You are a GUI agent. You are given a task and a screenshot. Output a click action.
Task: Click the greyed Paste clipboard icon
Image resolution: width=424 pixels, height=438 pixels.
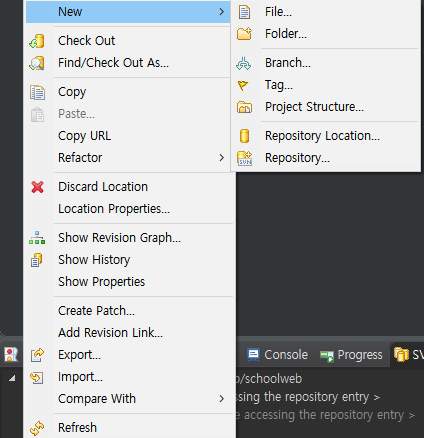tap(37, 114)
